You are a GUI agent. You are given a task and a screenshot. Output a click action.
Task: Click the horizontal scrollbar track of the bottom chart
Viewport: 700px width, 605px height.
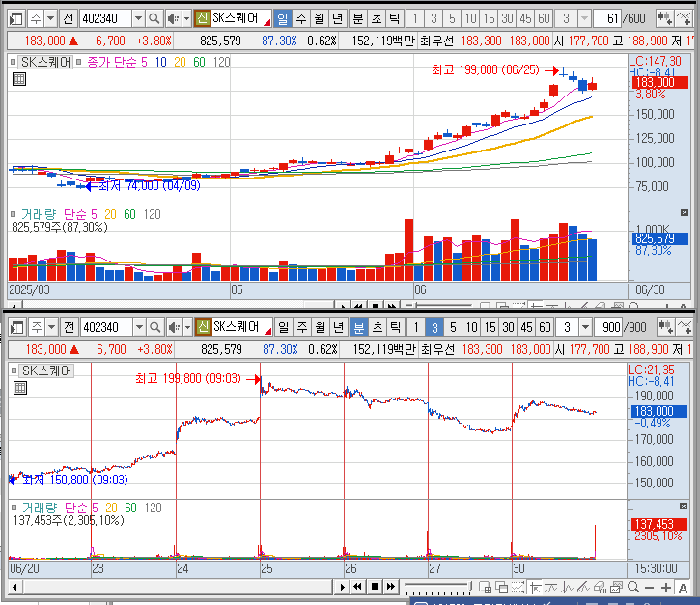(177, 587)
